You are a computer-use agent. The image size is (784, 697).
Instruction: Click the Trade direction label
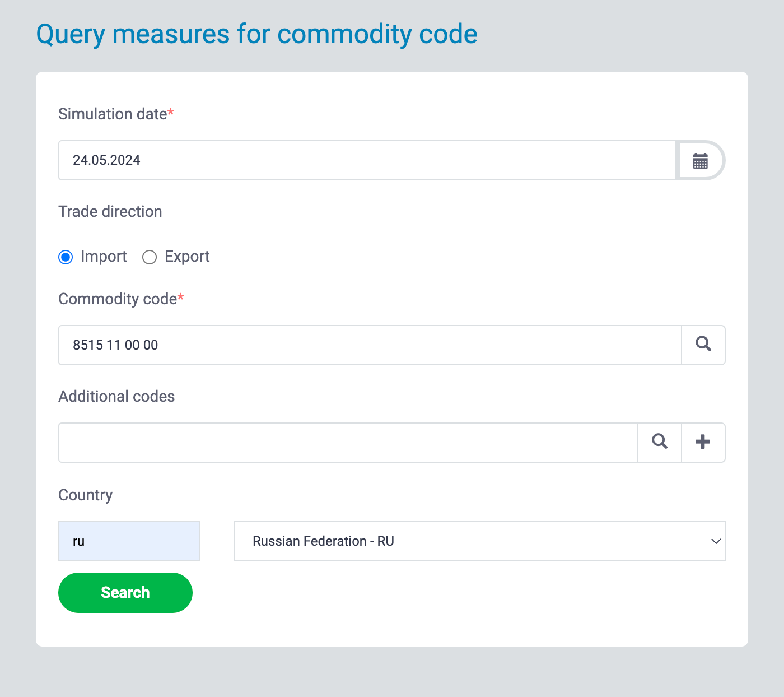coord(110,211)
